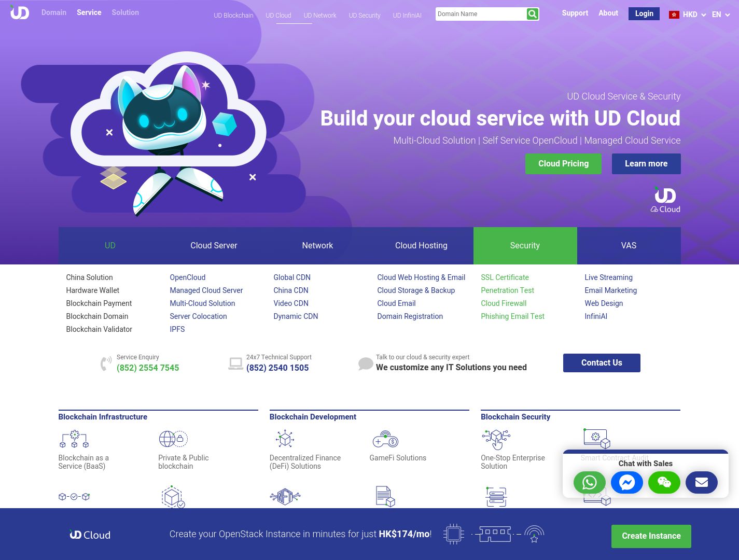Viewport: 739px width, 560px height.
Task: Click the Smart Contract Audit icon
Action: click(596, 439)
